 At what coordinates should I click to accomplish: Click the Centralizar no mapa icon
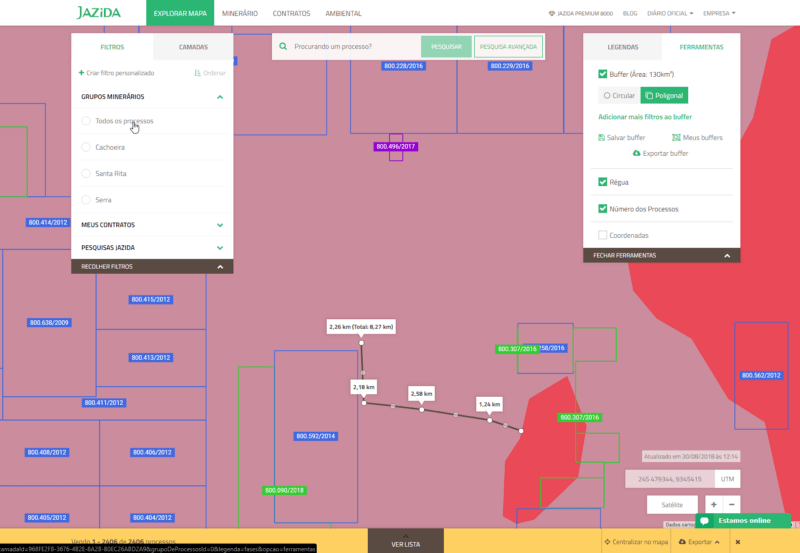coord(605,541)
